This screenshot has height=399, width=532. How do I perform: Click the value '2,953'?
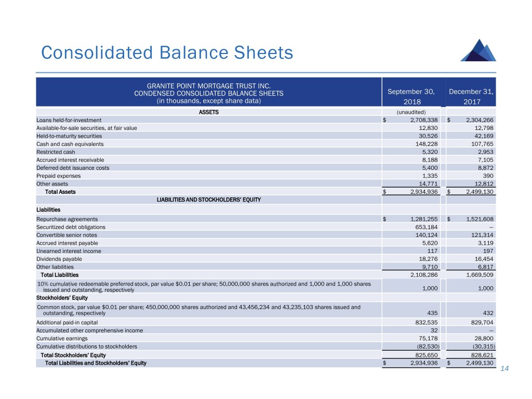486,152
